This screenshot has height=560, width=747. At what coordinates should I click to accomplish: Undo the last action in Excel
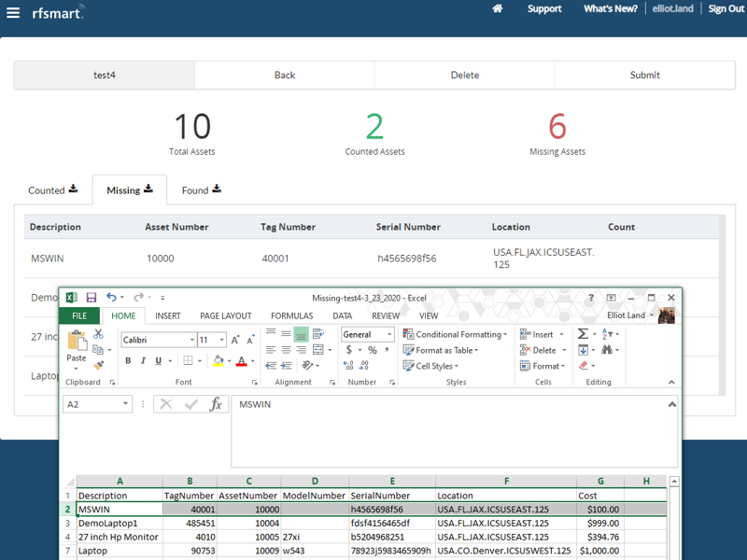111,297
